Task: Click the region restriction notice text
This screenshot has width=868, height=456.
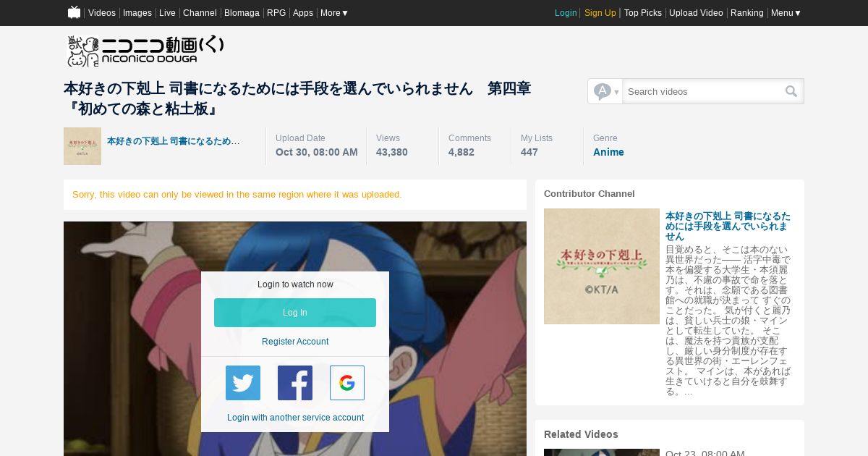Action: (237, 195)
